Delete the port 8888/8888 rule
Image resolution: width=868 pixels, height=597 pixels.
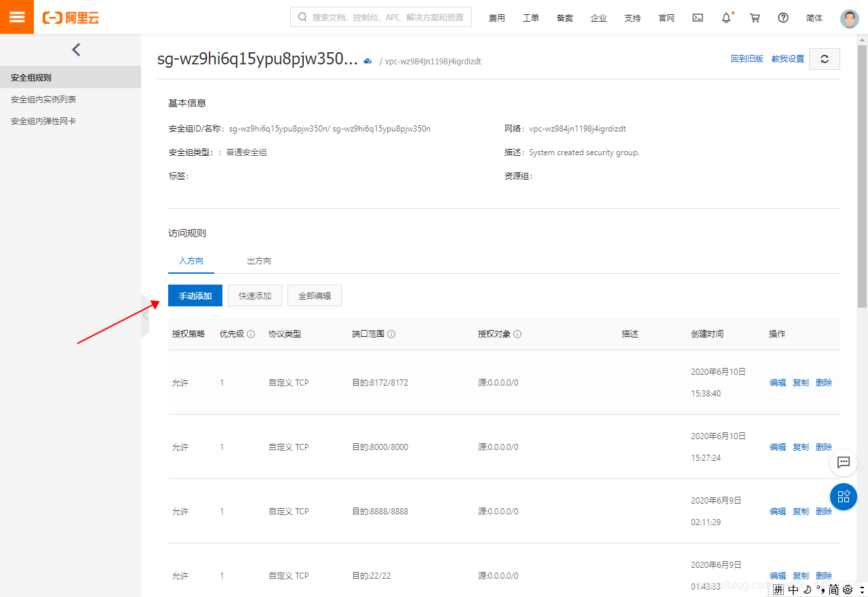(824, 512)
